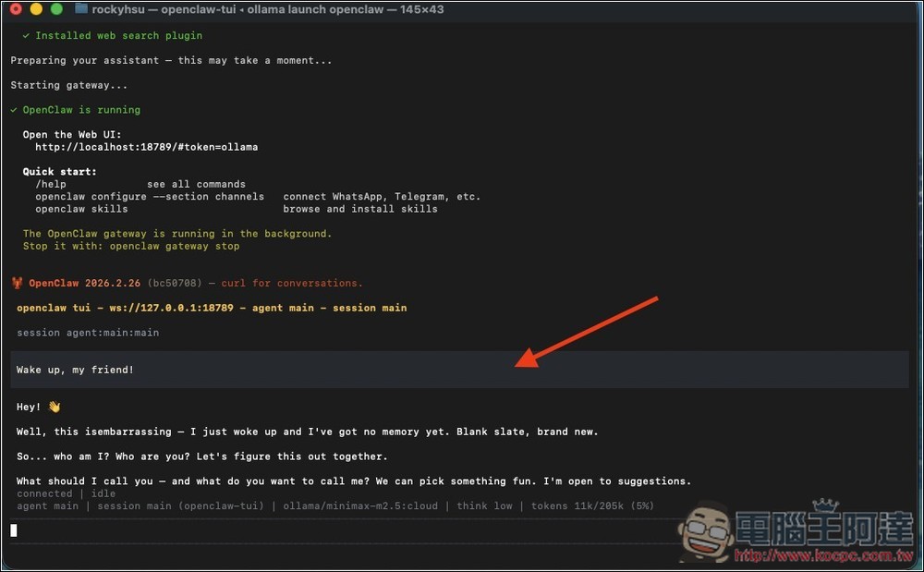Image resolution: width=924 pixels, height=572 pixels.
Task: Click the command input cursor at the bottom
Action: 13,530
